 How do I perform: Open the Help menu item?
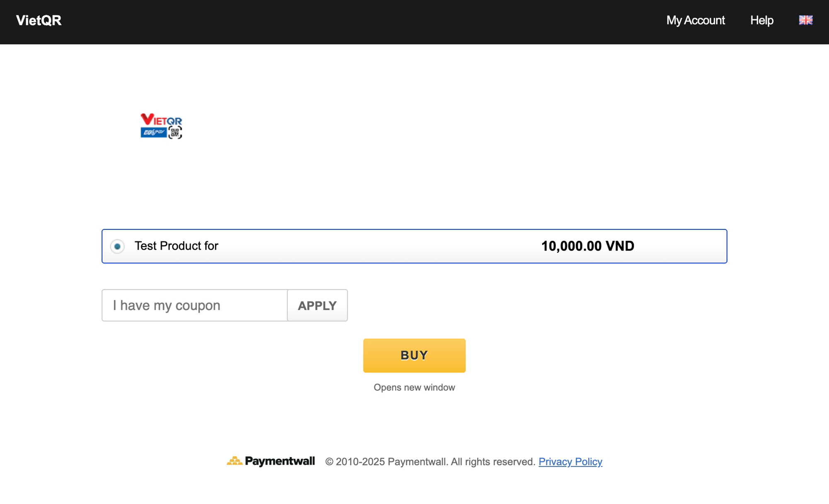click(761, 20)
